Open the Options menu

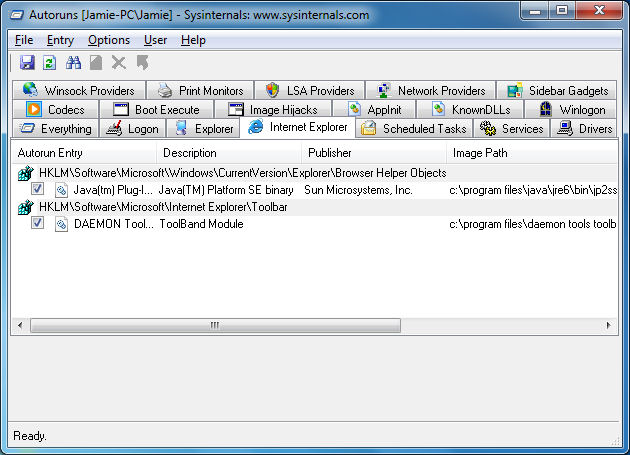click(x=109, y=40)
